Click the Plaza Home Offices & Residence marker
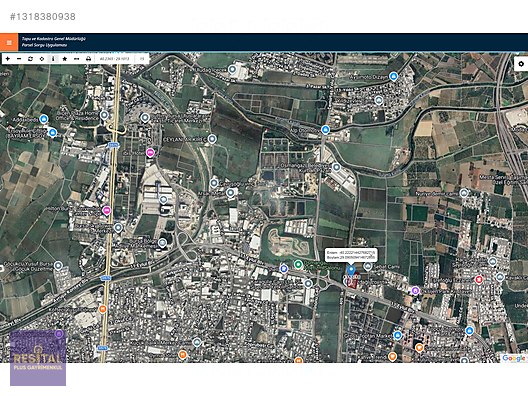Viewport: 528px width, 396px height. coord(104,115)
